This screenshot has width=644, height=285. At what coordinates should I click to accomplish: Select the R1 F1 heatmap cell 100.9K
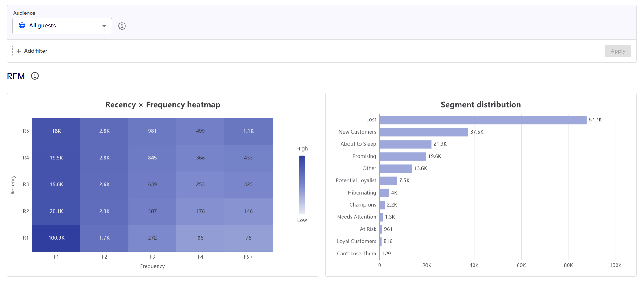[56, 238]
